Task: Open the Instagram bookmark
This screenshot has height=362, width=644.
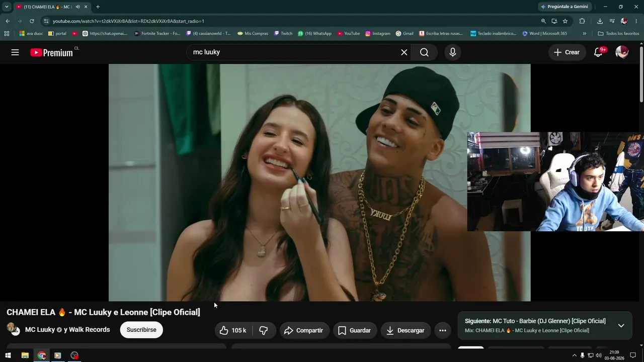Action: click(x=378, y=34)
